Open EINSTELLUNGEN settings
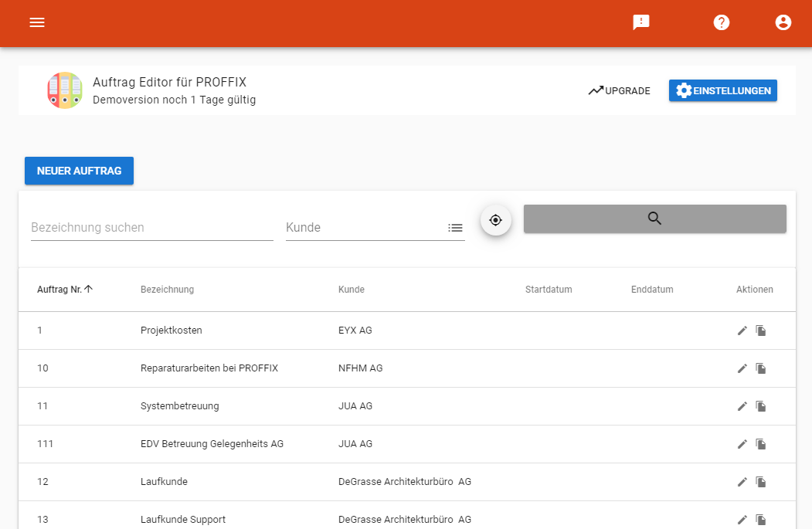 click(722, 90)
